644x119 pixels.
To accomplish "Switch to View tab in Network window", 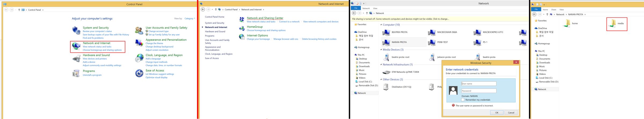I will click(375, 8).
